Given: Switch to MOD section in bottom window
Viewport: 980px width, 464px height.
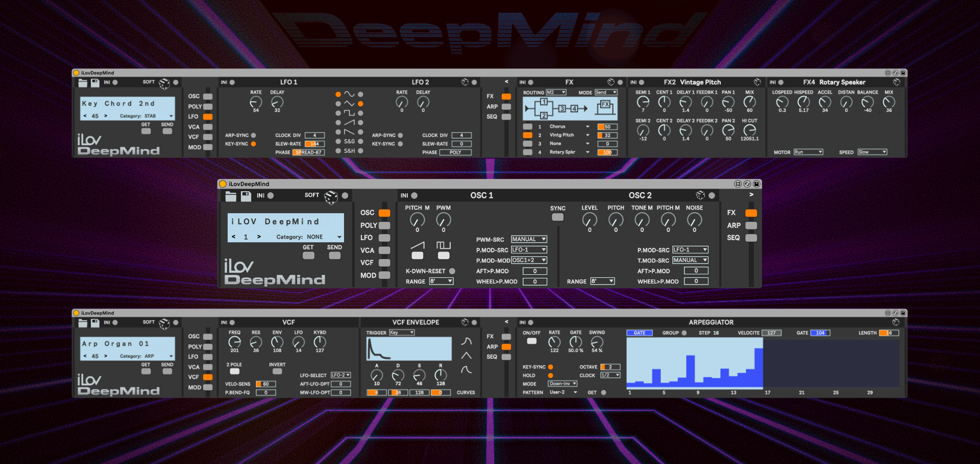Looking at the screenshot, I should 208,388.
